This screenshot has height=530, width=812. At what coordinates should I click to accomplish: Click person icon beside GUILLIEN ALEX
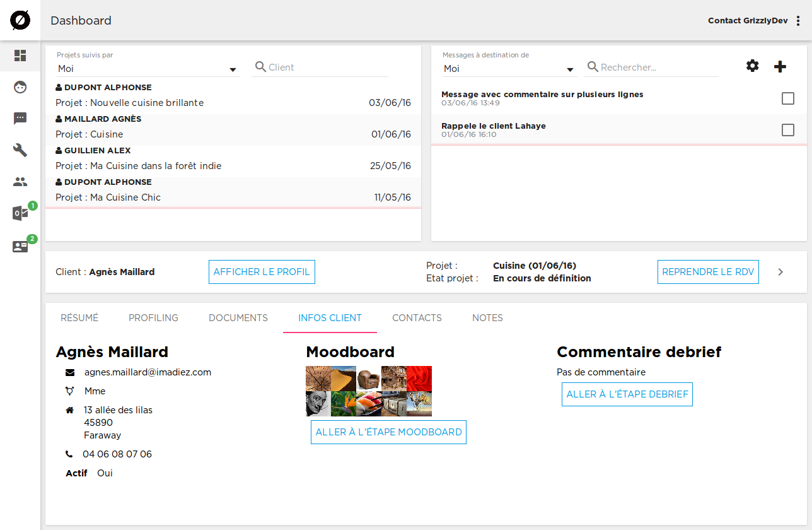(59, 150)
